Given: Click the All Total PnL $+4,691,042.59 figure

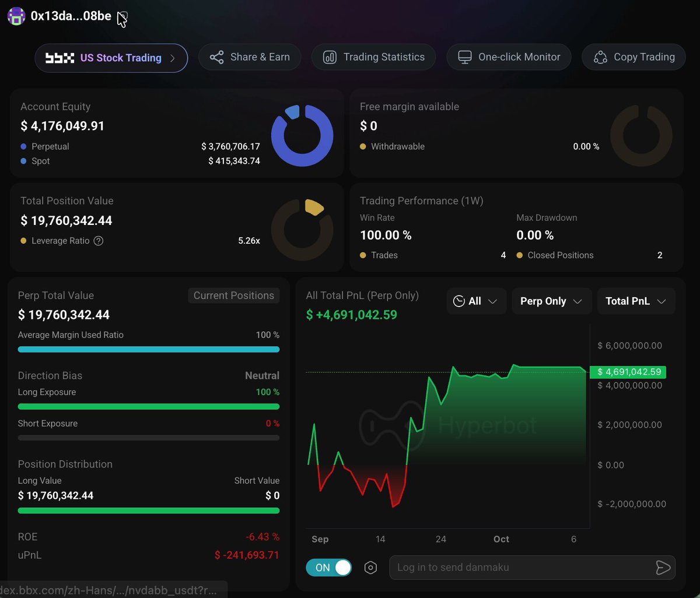Looking at the screenshot, I should click(x=352, y=315).
